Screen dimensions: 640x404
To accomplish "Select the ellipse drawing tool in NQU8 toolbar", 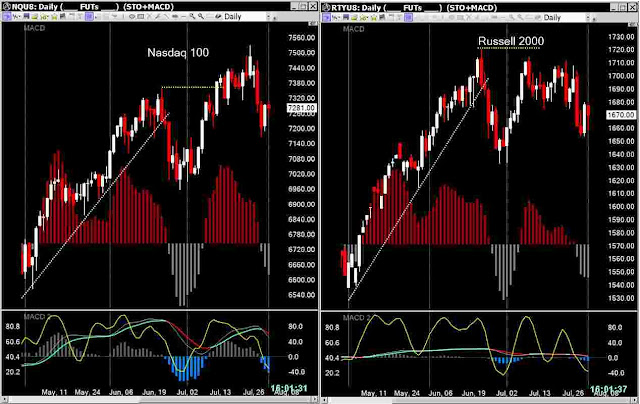I will point(132,17).
